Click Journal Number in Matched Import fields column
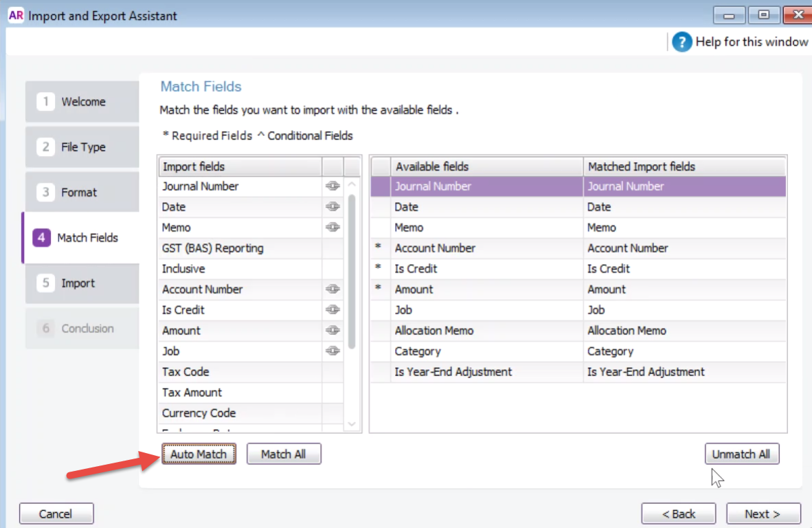Image resolution: width=812 pixels, height=528 pixels. [685, 186]
